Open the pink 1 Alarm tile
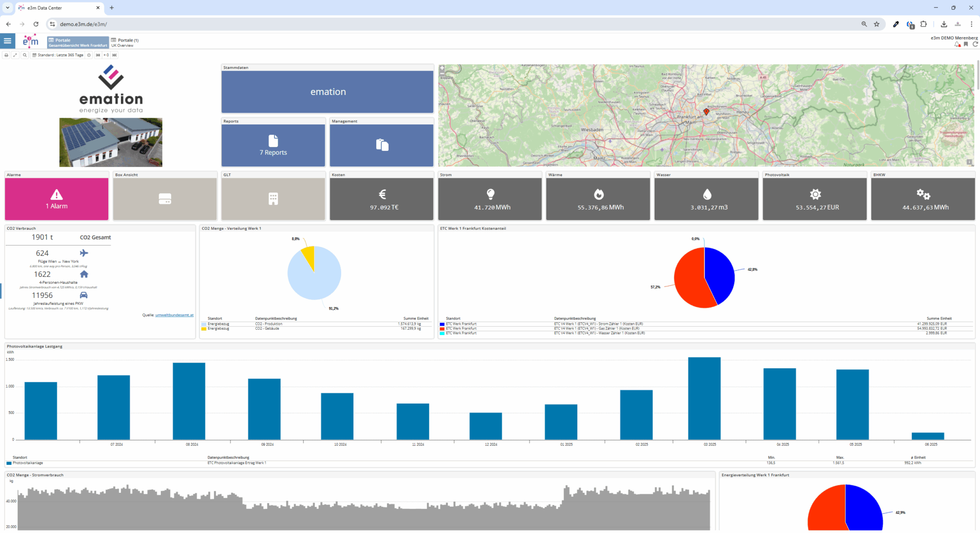The image size is (980, 533). tap(57, 199)
